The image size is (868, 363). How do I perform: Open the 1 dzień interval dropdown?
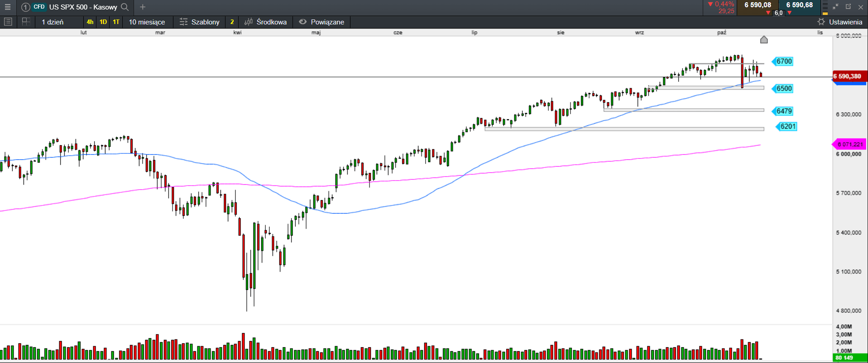tap(53, 22)
